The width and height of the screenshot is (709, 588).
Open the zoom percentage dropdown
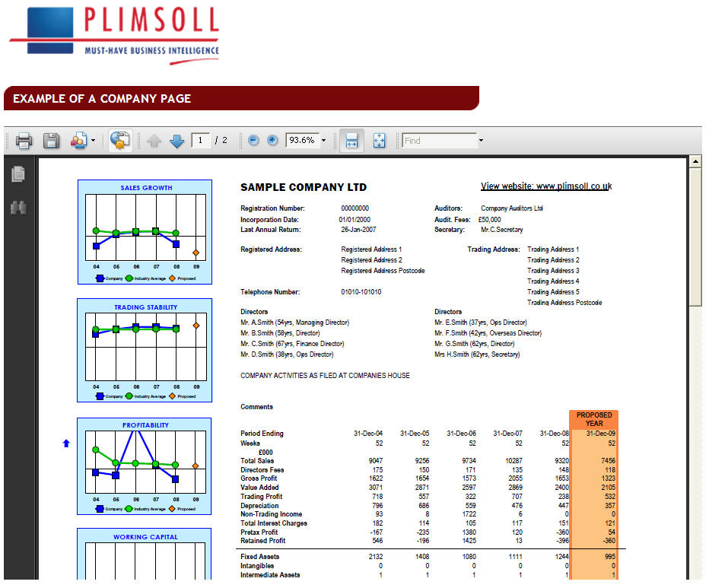point(323,140)
